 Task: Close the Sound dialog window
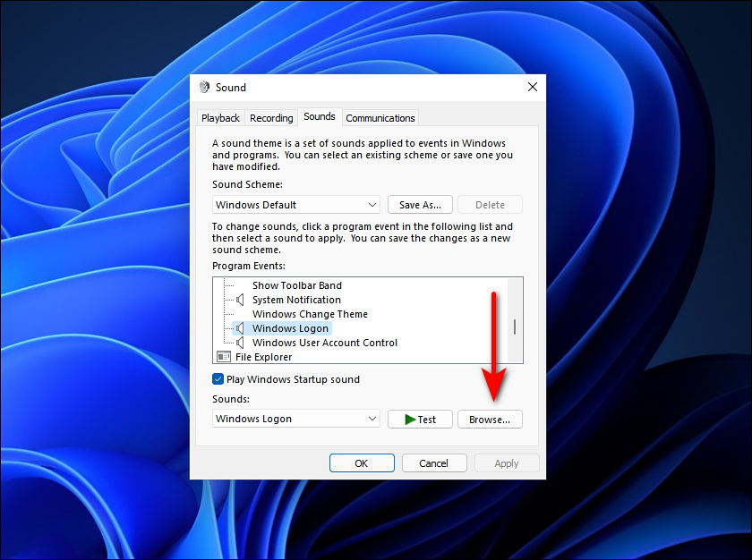[x=533, y=87]
